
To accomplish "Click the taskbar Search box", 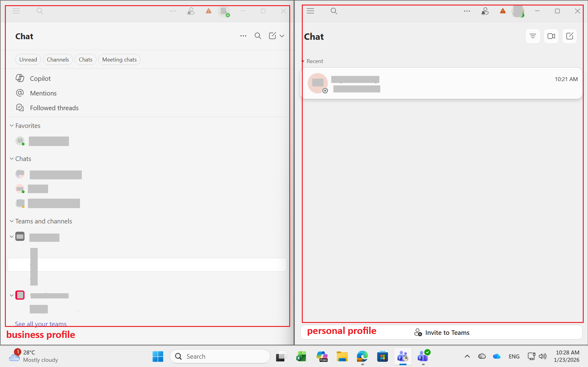I will coord(220,356).
